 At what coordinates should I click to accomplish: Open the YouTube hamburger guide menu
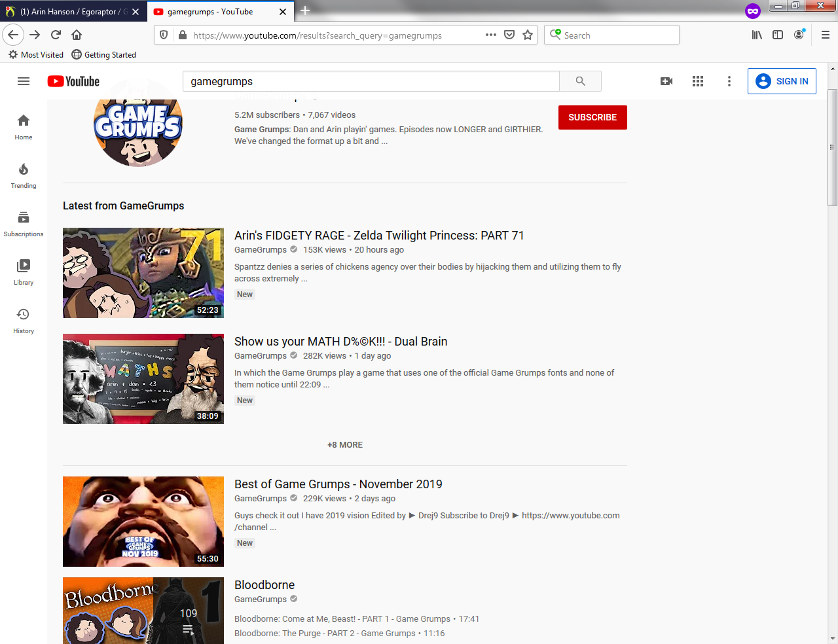pyautogui.click(x=24, y=81)
